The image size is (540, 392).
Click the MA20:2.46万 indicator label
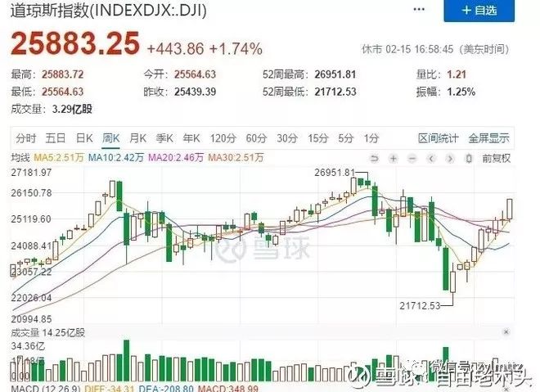(x=176, y=158)
